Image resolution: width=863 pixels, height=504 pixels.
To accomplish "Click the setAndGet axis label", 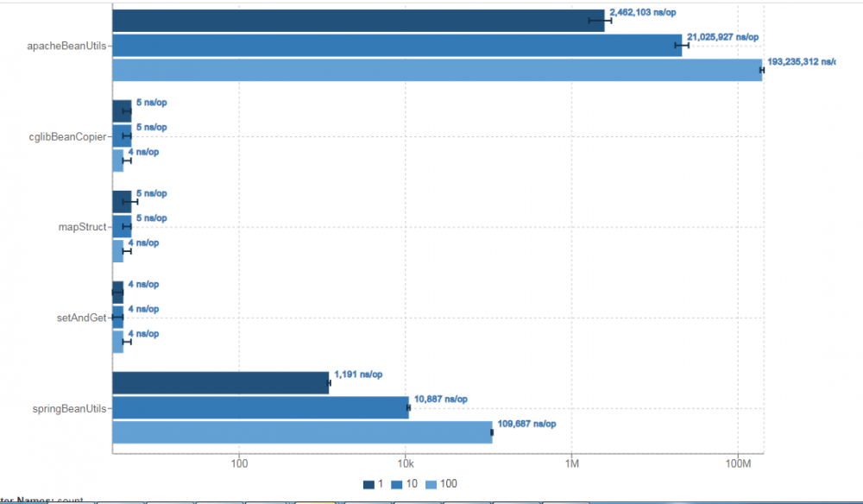I will pyautogui.click(x=81, y=318).
